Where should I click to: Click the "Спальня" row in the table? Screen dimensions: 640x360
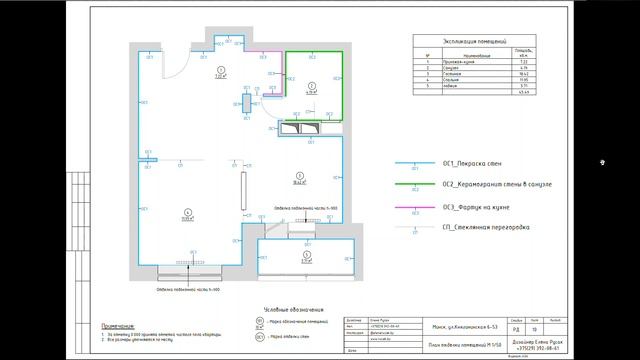click(474, 80)
